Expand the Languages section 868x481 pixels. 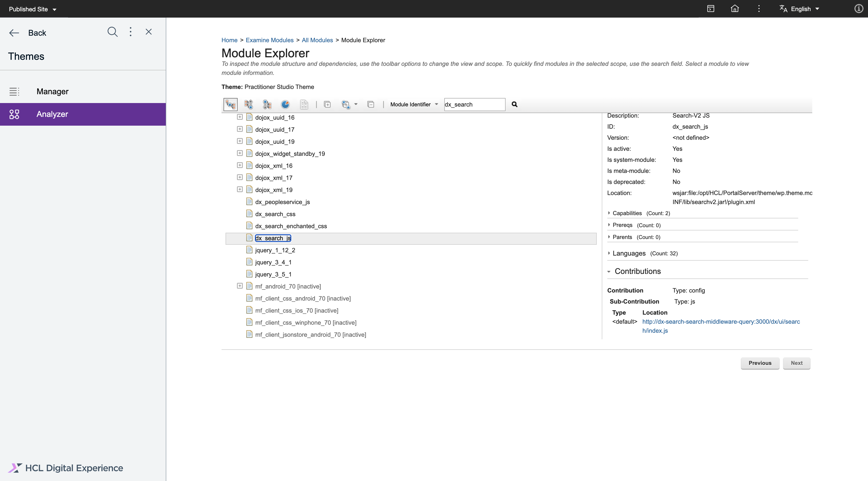click(609, 253)
